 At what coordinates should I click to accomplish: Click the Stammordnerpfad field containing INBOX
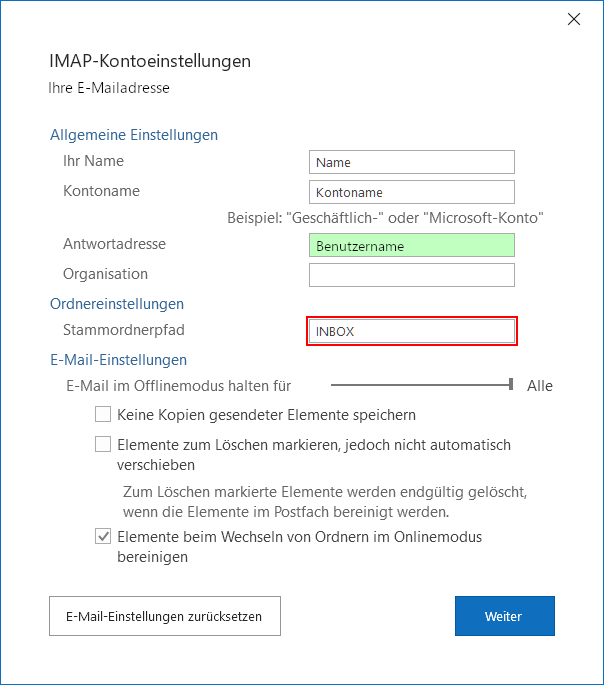412,331
